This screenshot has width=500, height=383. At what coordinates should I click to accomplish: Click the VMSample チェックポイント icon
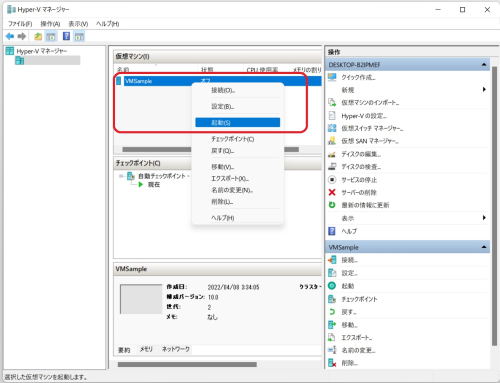(332, 299)
